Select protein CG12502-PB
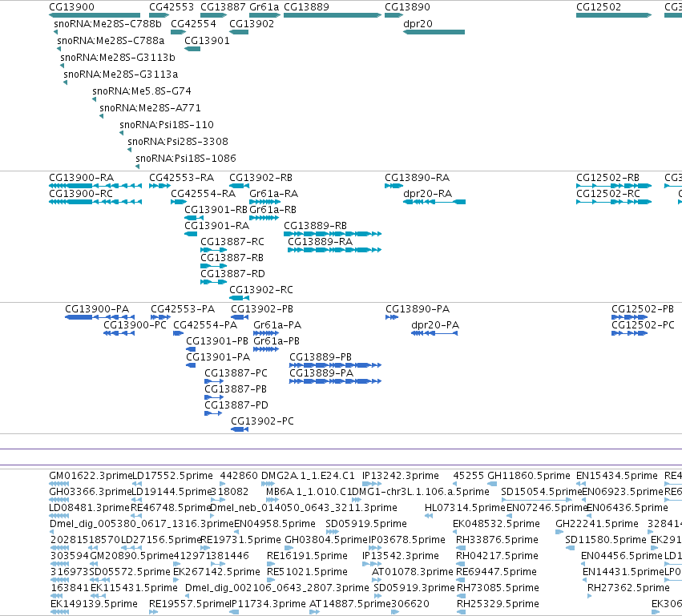682x616 pixels. [629, 317]
